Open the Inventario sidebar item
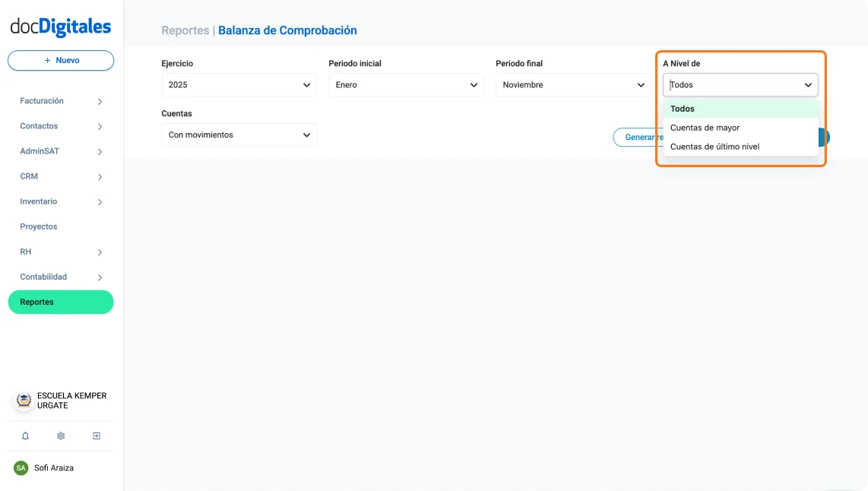868x491 pixels. [61, 201]
